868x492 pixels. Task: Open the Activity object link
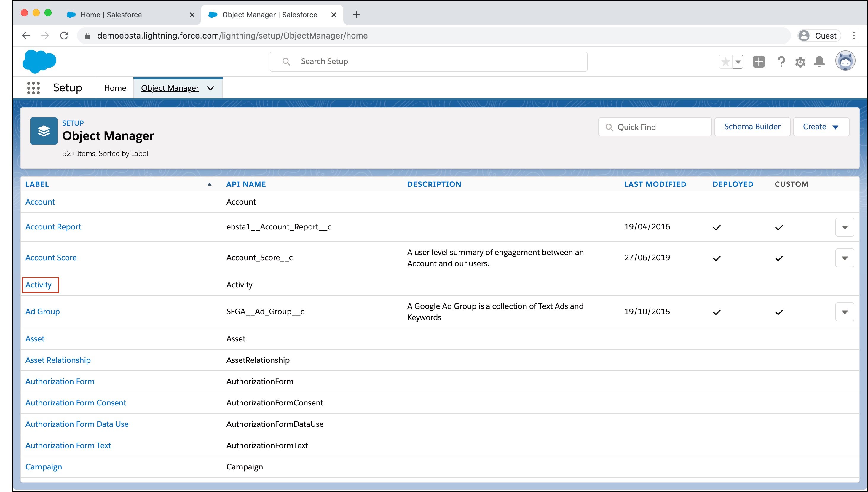coord(38,285)
